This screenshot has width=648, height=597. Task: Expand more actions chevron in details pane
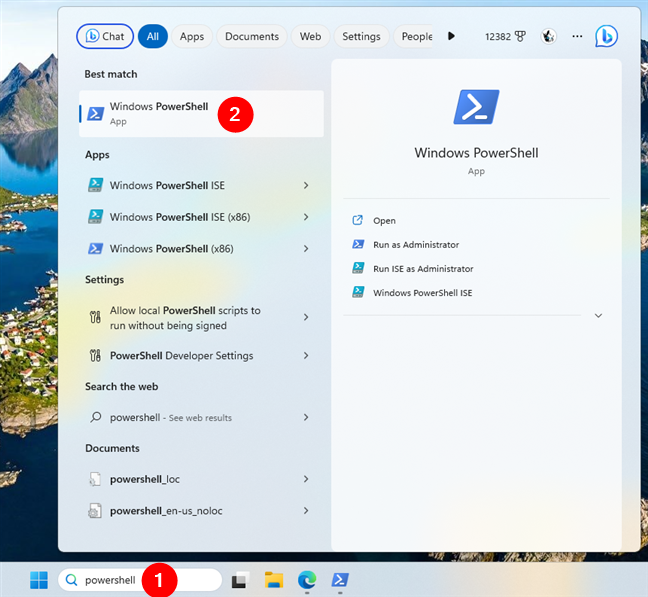tap(598, 315)
